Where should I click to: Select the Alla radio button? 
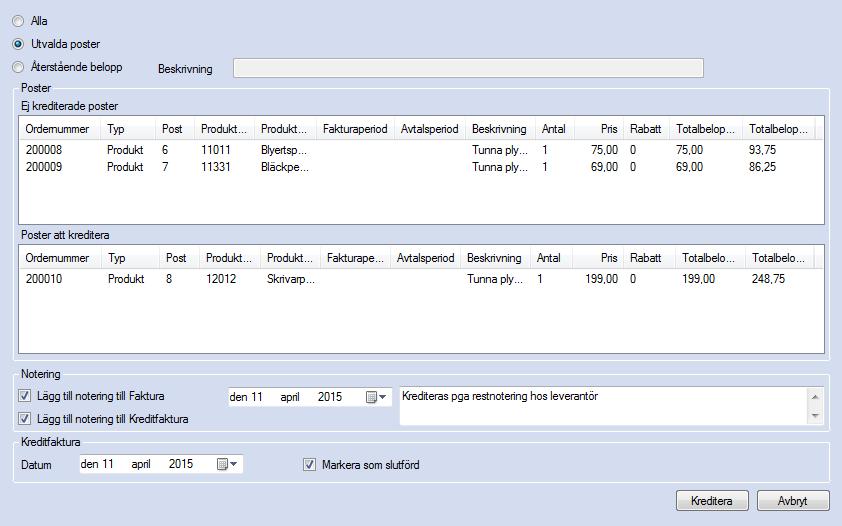coord(18,21)
